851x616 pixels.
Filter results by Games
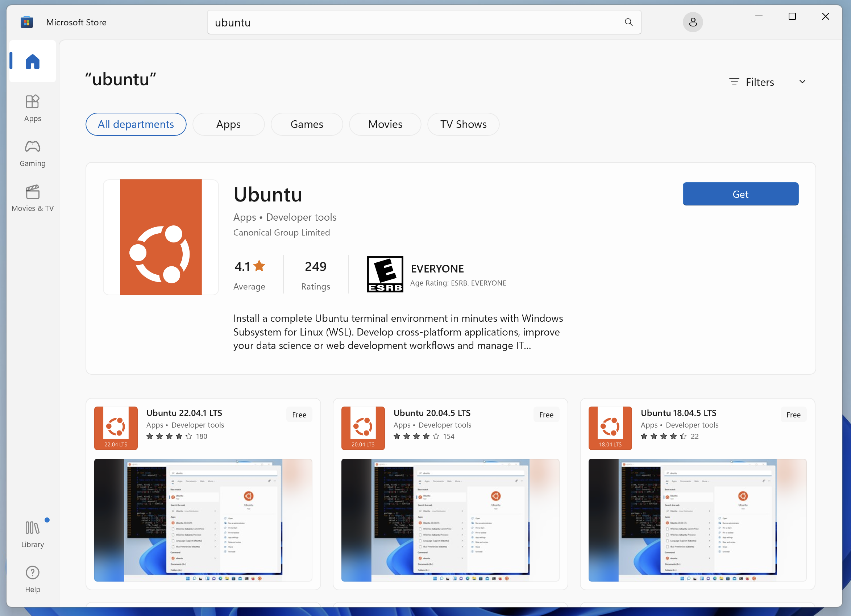[x=307, y=124]
